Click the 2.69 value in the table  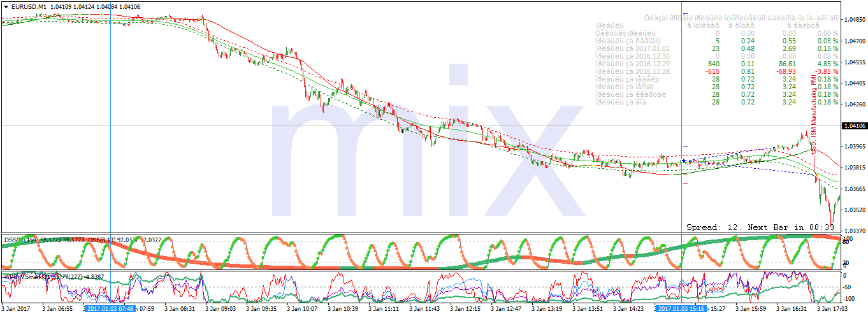click(x=789, y=48)
